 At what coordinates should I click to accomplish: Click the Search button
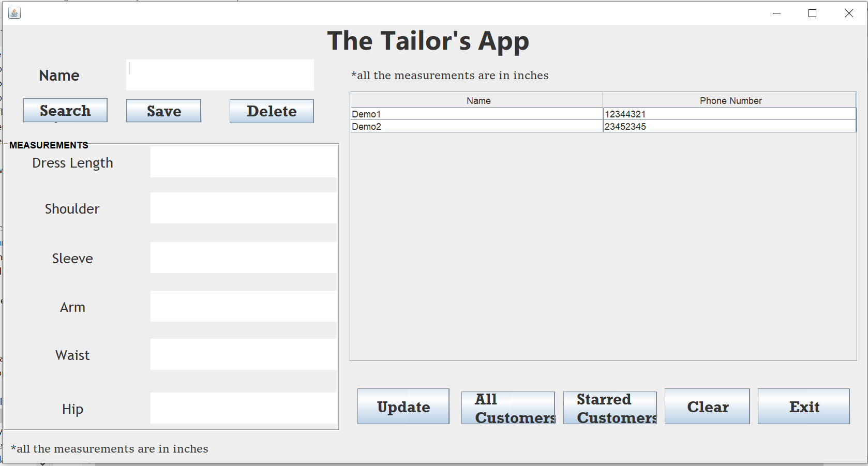tap(65, 110)
